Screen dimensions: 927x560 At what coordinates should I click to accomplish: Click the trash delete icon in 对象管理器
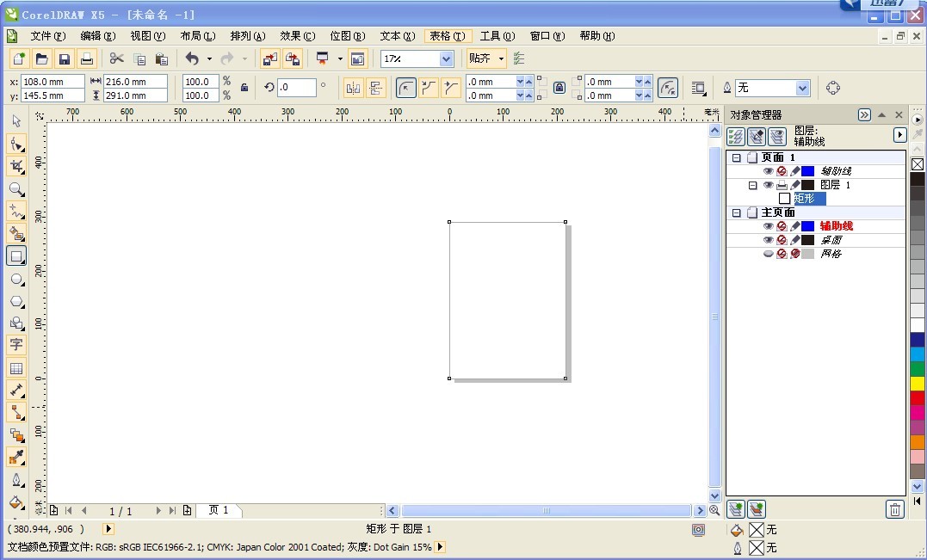895,508
